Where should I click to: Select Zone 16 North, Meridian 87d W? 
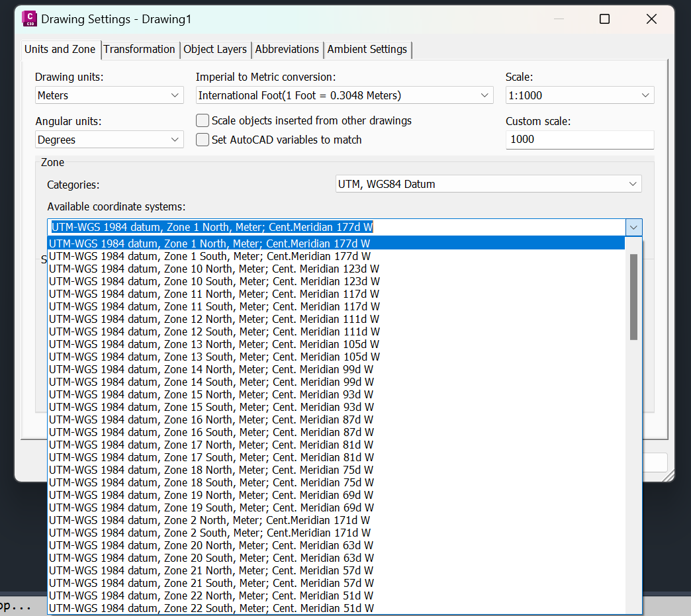click(x=336, y=419)
